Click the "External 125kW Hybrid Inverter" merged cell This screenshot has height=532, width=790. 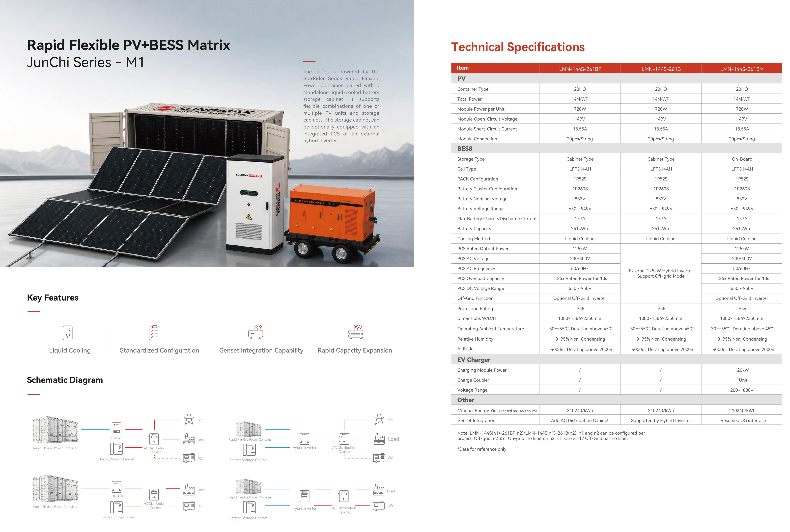[661, 274]
